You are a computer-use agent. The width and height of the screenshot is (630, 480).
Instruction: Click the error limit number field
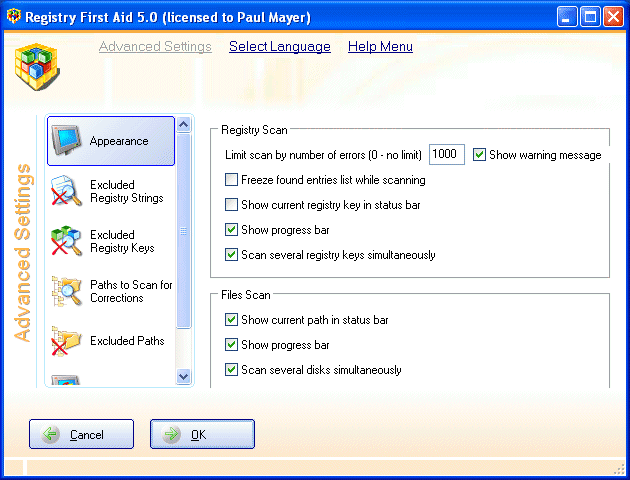click(446, 155)
